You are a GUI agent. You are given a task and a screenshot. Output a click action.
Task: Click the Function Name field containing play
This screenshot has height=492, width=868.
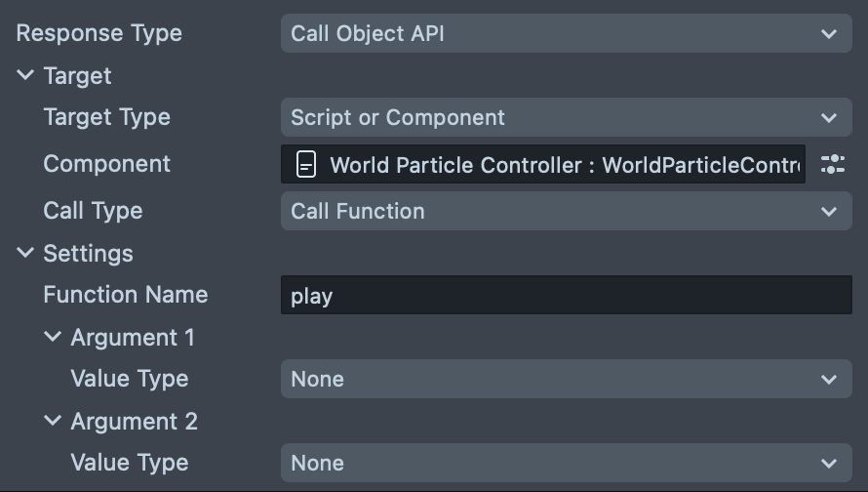[x=566, y=296]
